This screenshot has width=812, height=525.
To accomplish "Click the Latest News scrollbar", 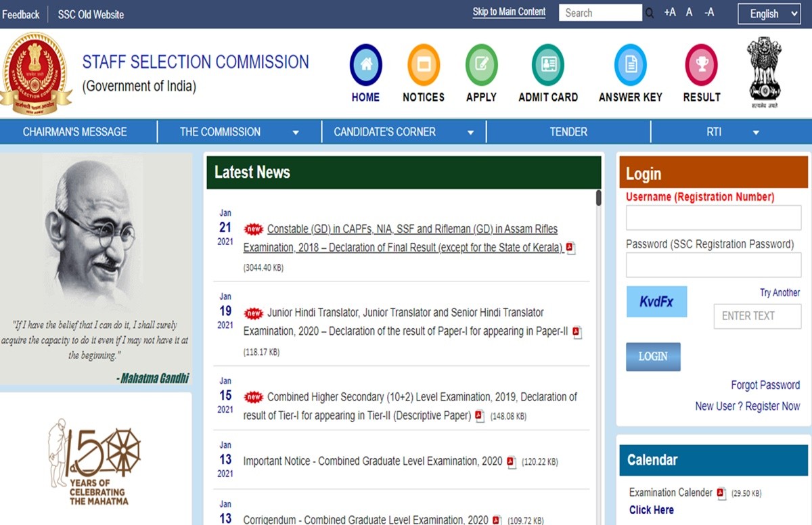I will (x=598, y=198).
